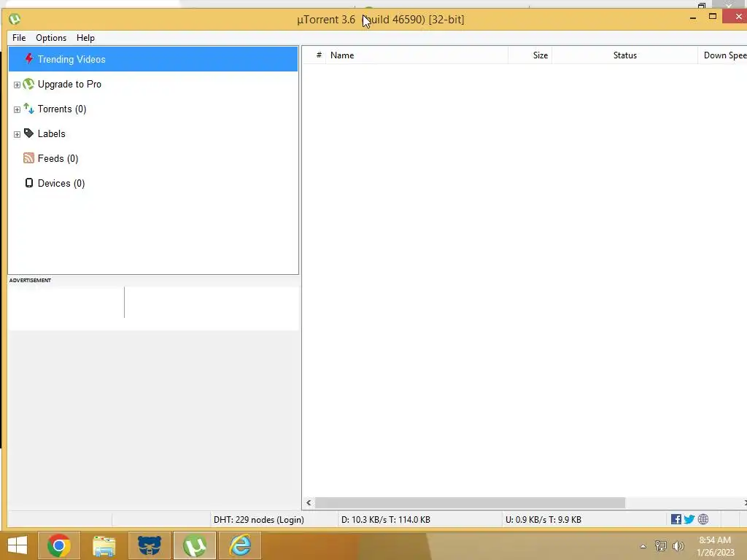
Task: Click the Facebook icon in status bar
Action: (x=676, y=519)
